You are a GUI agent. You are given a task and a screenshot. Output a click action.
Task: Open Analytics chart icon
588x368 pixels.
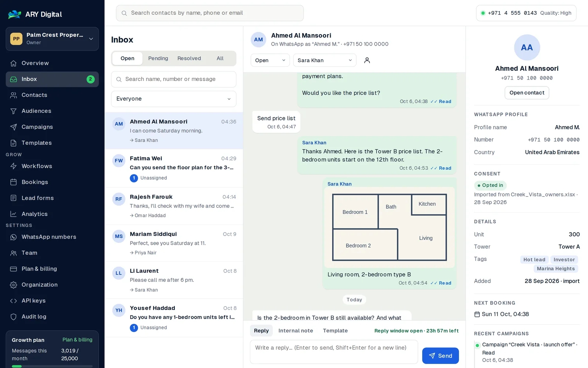(14, 214)
